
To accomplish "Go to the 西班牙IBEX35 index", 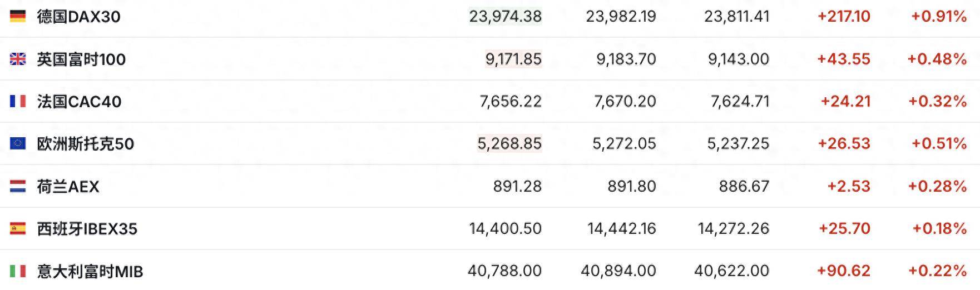I will tap(87, 228).
